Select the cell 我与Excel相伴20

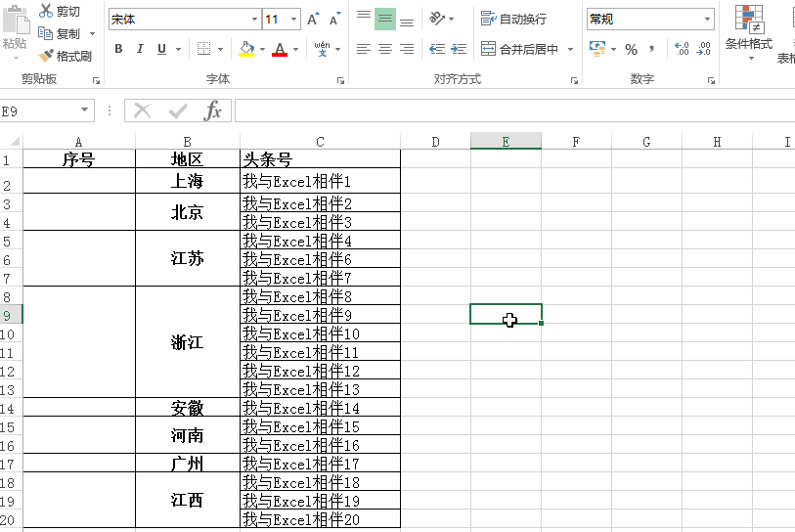point(320,519)
